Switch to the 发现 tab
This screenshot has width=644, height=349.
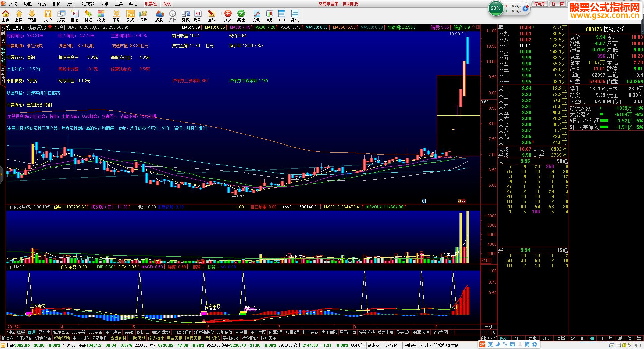click(x=167, y=4)
